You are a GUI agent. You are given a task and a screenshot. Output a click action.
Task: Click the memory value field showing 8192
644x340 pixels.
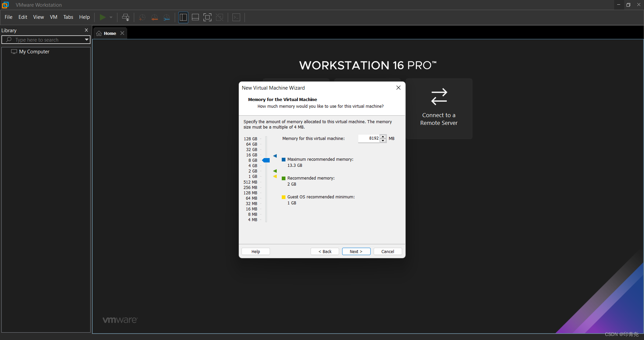click(369, 138)
